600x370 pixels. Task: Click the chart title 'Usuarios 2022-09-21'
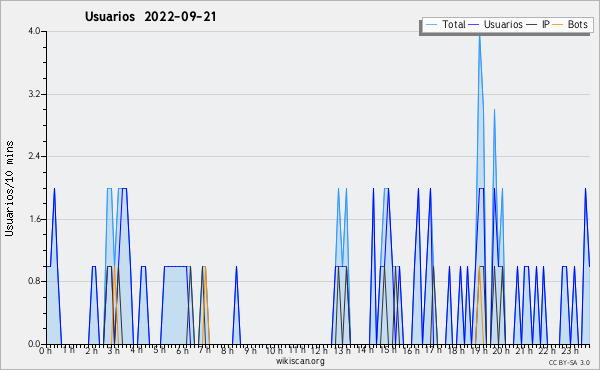[x=150, y=16]
